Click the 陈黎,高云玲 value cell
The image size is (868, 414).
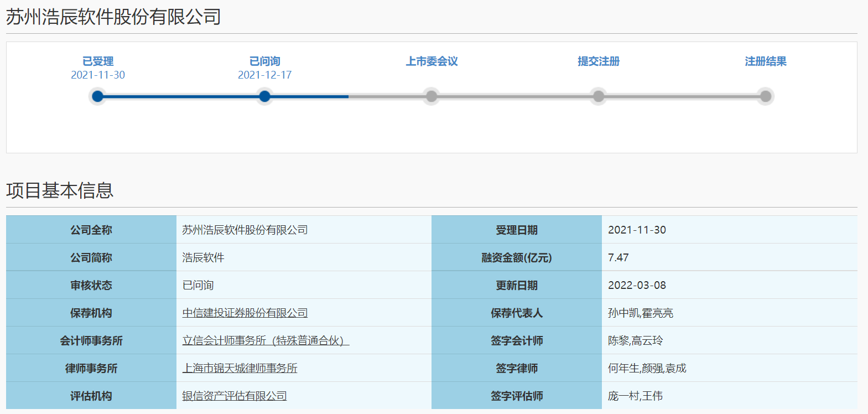pyautogui.click(x=730, y=340)
